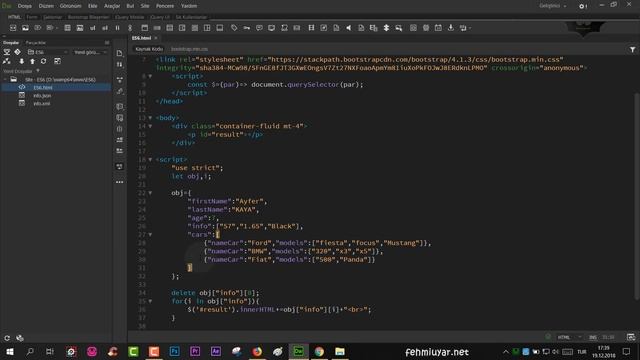Image resolution: width=640 pixels, height=360 pixels.
Task: Select info.json in the file tree
Action: tap(42, 96)
